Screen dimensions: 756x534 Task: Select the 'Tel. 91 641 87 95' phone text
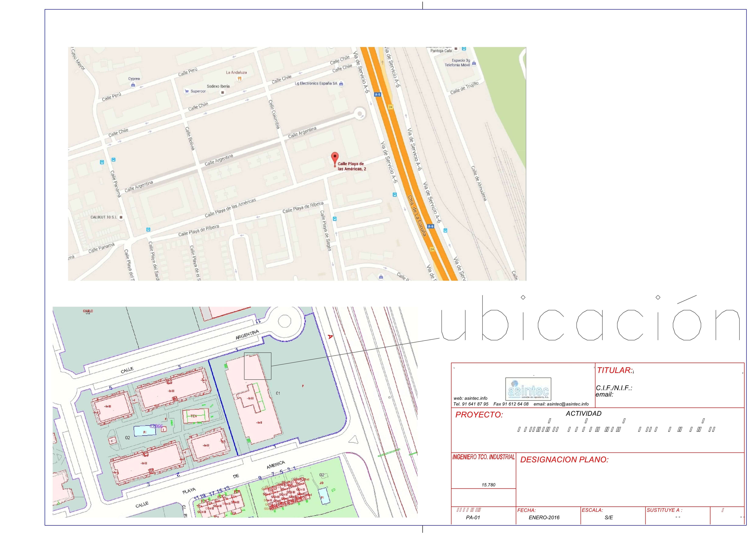[471, 404]
